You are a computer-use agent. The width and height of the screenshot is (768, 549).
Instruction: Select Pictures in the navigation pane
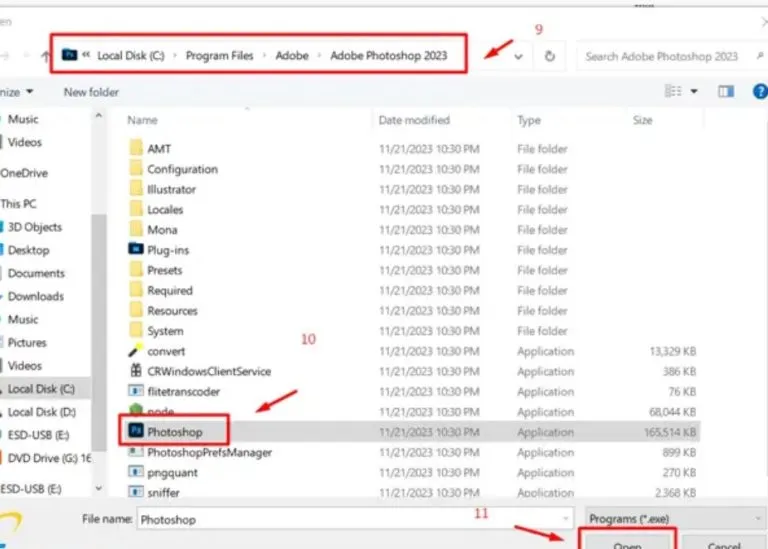(27, 342)
